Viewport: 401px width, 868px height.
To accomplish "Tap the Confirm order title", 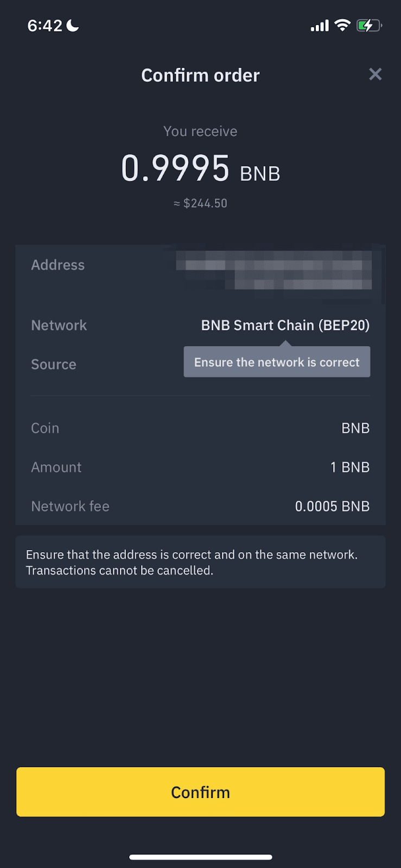I will pyautogui.click(x=200, y=75).
